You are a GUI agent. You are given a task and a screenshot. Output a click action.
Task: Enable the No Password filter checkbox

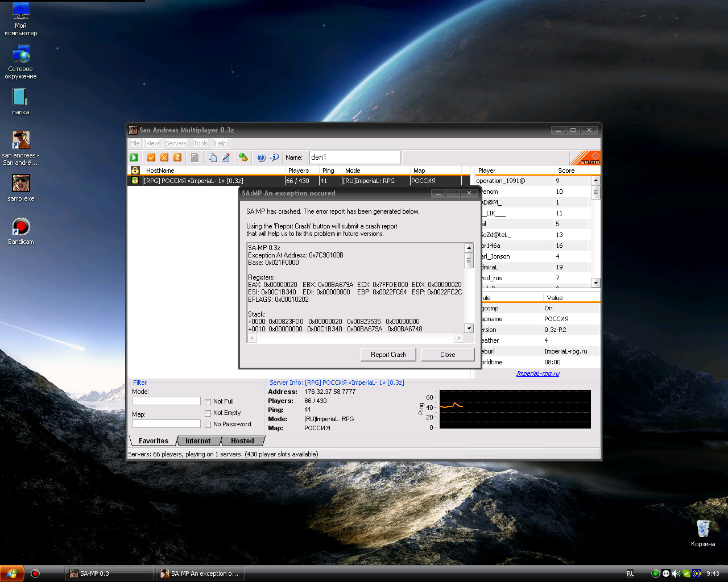pos(208,425)
